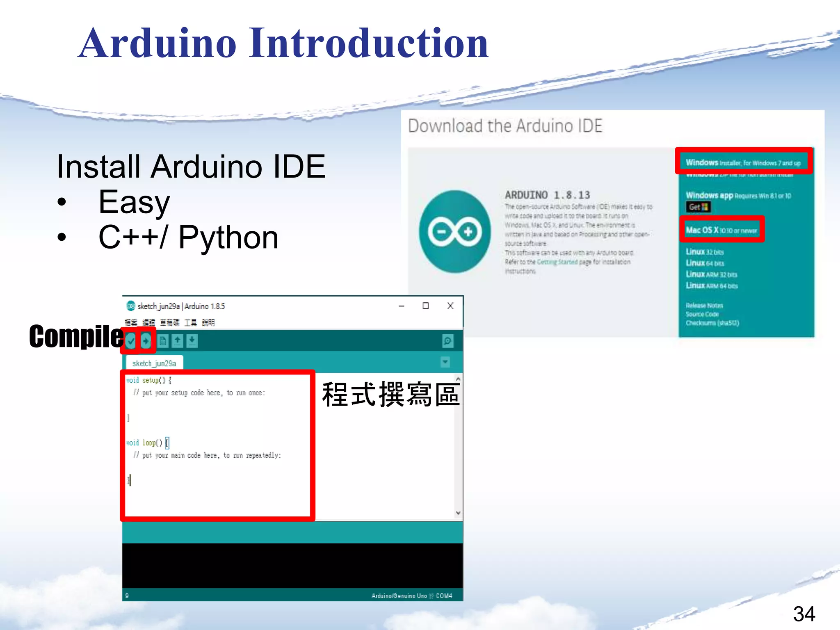Click the black console output area
Image resolution: width=840 pixels, height=630 pixels.
[x=292, y=566]
